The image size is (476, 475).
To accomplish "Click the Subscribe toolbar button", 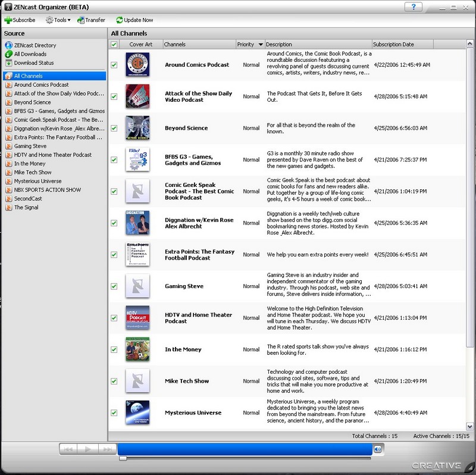I will point(20,20).
